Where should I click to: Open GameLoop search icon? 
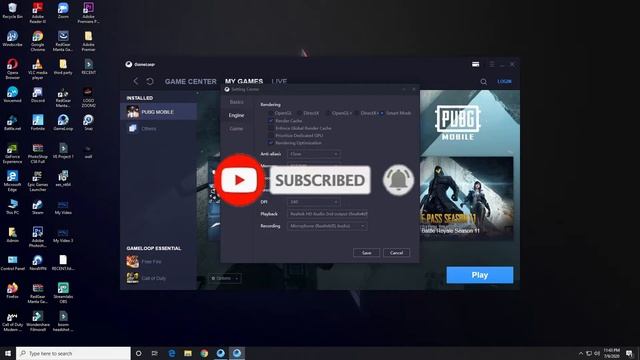click(x=483, y=82)
